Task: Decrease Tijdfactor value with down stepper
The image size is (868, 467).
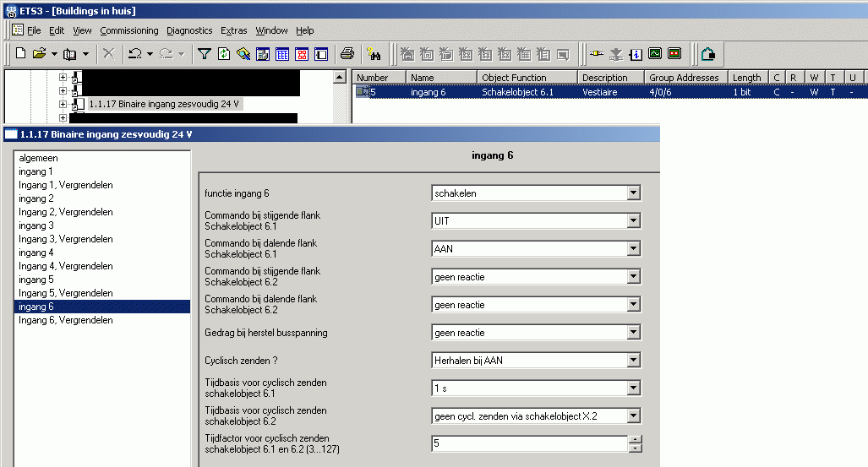Action: point(636,448)
